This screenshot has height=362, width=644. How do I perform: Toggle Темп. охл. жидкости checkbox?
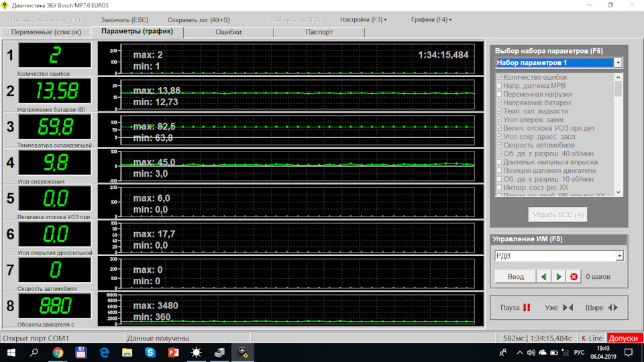click(499, 111)
